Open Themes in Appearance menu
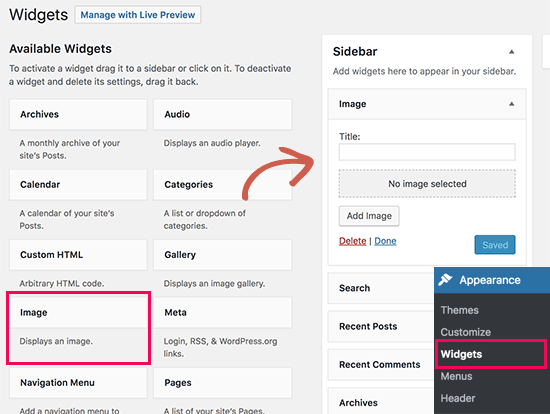550x414 pixels. point(460,310)
